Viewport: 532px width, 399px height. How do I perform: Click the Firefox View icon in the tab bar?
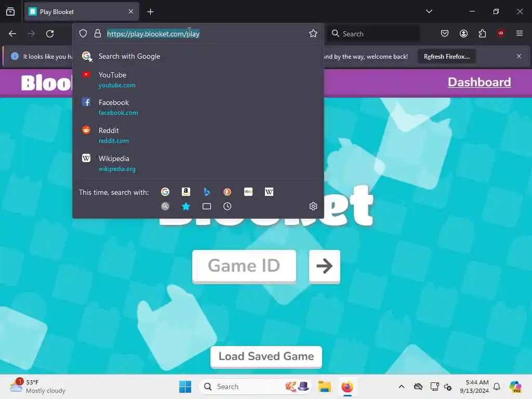click(10, 11)
